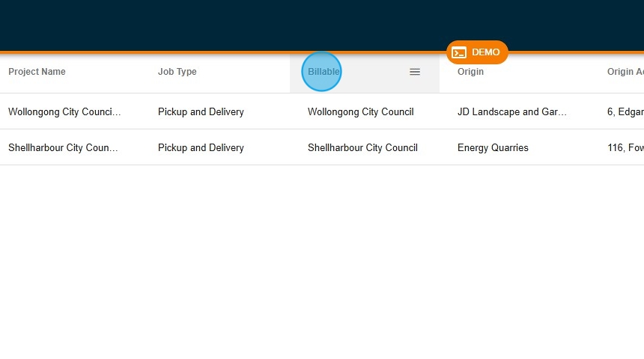The width and height of the screenshot is (644, 359).
Task: Click the JD Landscape origin cell
Action: [x=511, y=112]
